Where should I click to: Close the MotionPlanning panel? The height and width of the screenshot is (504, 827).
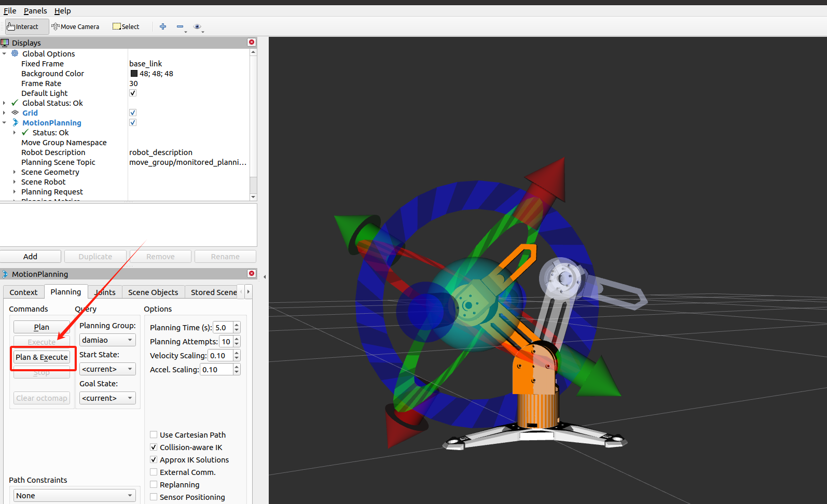[252, 274]
